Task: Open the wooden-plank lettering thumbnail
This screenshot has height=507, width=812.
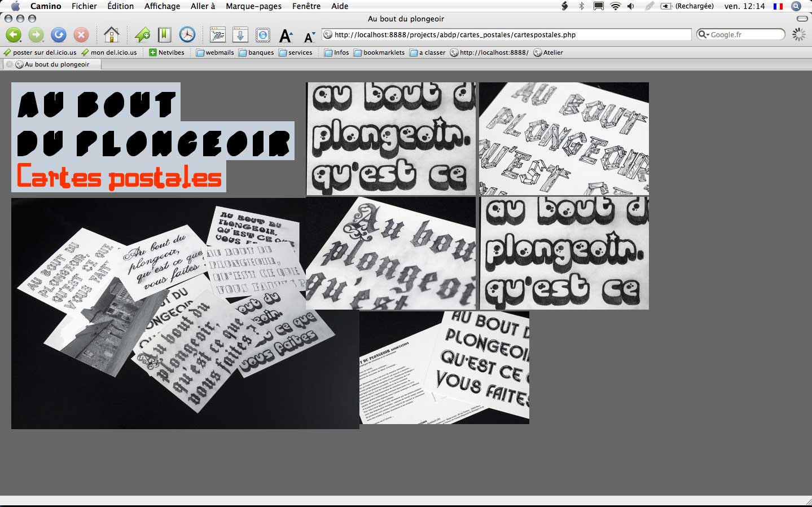Action: point(564,139)
